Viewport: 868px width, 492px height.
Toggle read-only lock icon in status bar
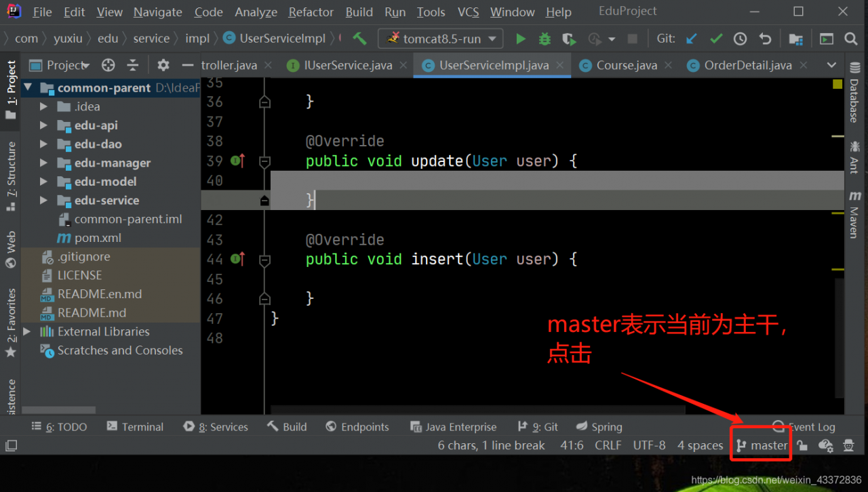(x=802, y=445)
